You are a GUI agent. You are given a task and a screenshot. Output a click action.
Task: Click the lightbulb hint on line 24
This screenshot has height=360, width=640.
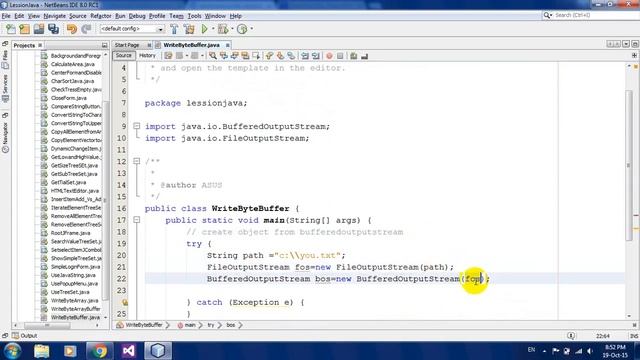point(125,302)
